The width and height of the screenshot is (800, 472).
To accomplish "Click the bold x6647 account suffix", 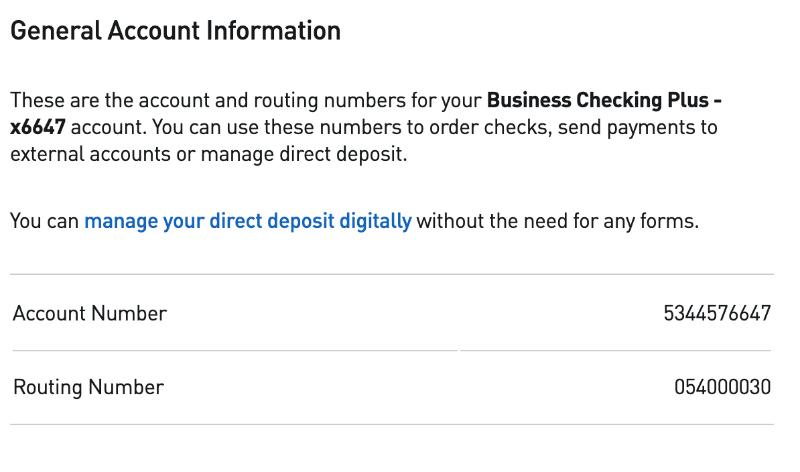I will [x=38, y=128].
